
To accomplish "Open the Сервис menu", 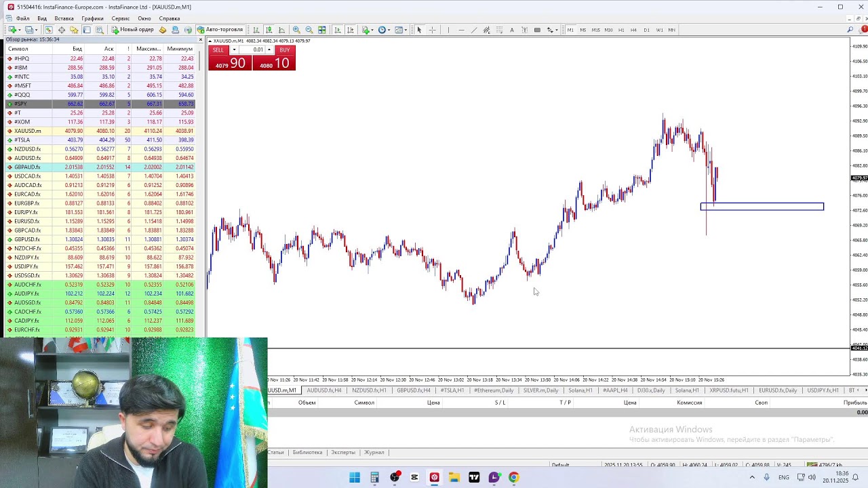I will tap(121, 18).
